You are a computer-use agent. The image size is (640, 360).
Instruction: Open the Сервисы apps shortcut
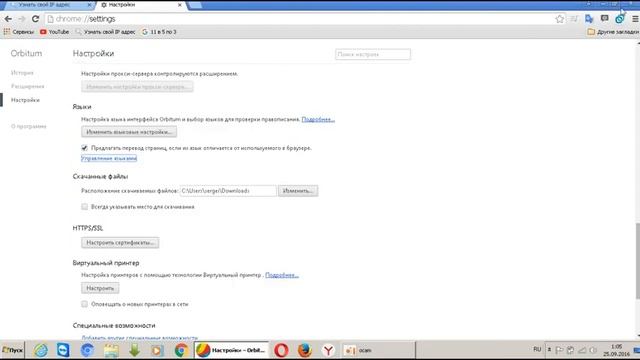tap(19, 31)
